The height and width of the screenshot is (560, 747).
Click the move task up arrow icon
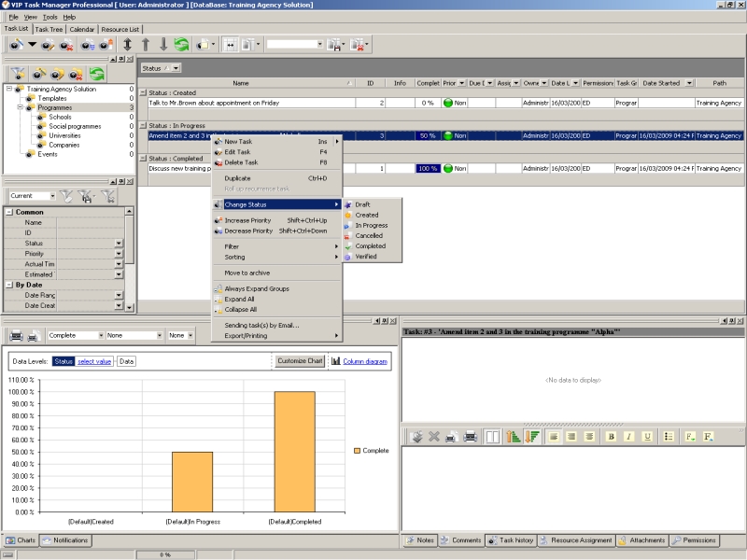[x=146, y=44]
